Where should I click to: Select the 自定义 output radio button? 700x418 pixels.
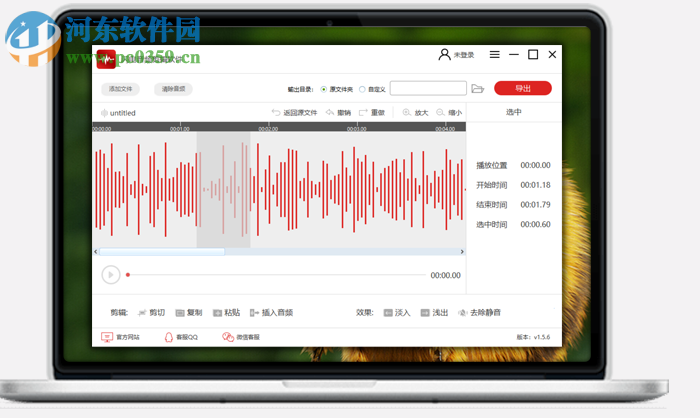coord(362,89)
